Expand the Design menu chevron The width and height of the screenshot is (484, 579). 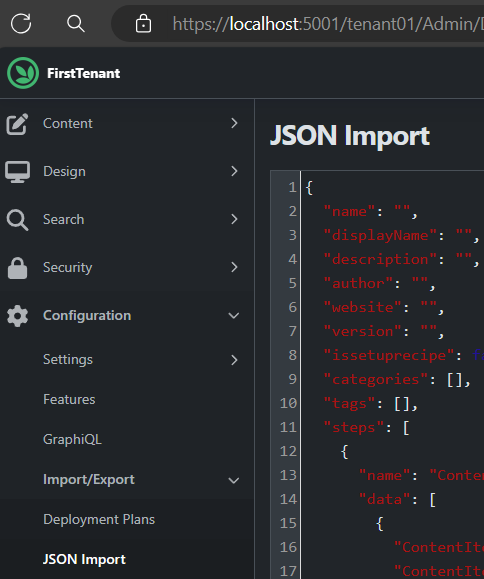tap(234, 171)
